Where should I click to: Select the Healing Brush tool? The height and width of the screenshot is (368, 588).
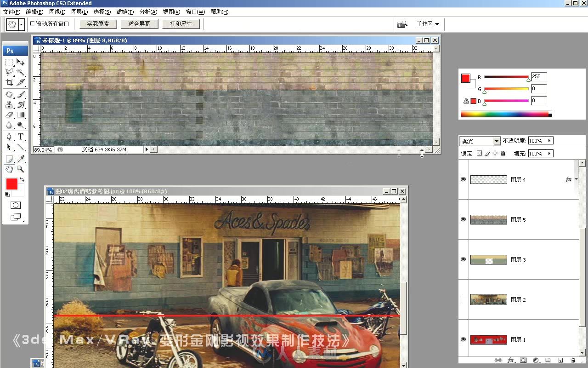pyautogui.click(x=9, y=95)
